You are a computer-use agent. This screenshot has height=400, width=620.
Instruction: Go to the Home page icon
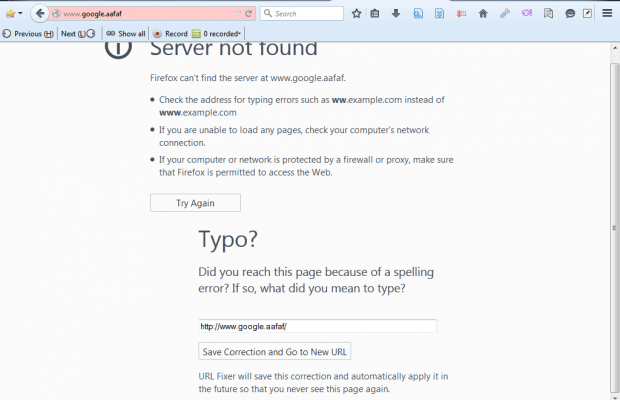483,13
